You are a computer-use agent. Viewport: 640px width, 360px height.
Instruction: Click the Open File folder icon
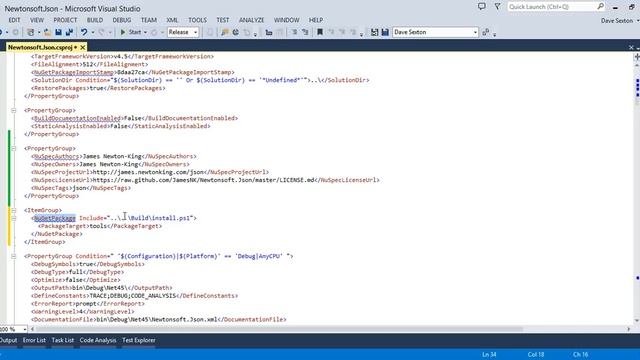point(47,32)
